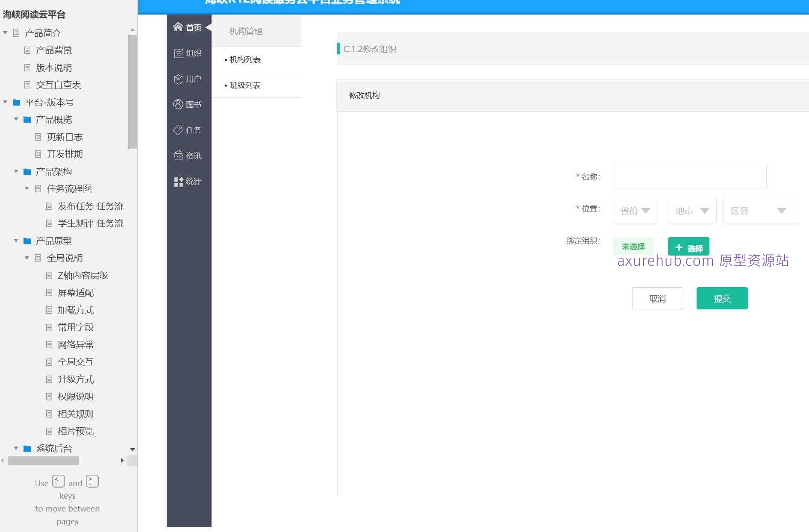Viewport: 809px width, 532px height.
Task: Click the 名称 name input field
Action: pyautogui.click(x=689, y=176)
